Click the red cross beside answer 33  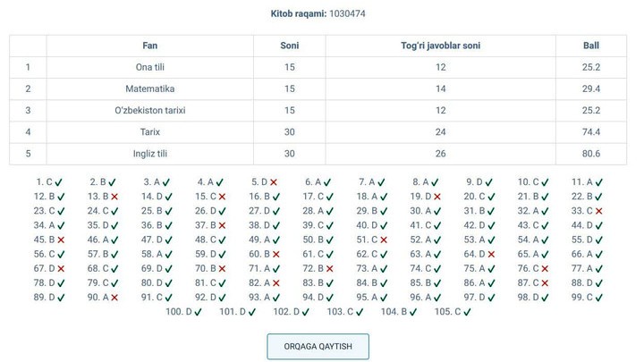pyautogui.click(x=598, y=211)
